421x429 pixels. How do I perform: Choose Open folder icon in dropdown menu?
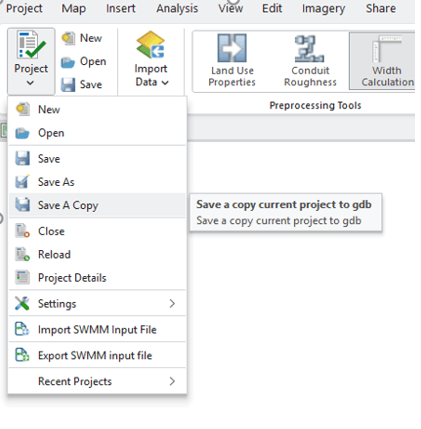[x=22, y=133]
